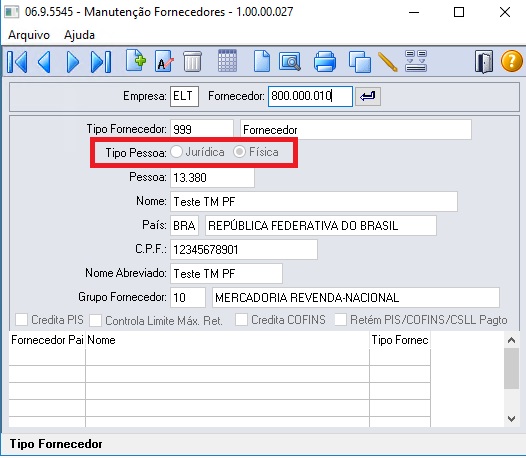526x458 pixels.
Task: Open the Ajuda menu
Action: (x=80, y=35)
